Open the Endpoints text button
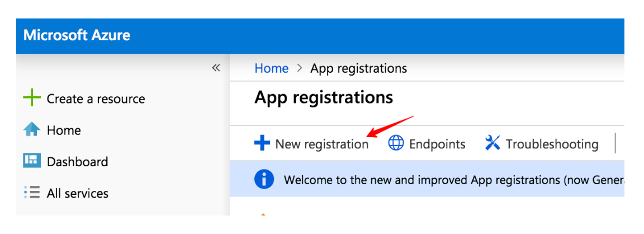 [x=437, y=144]
